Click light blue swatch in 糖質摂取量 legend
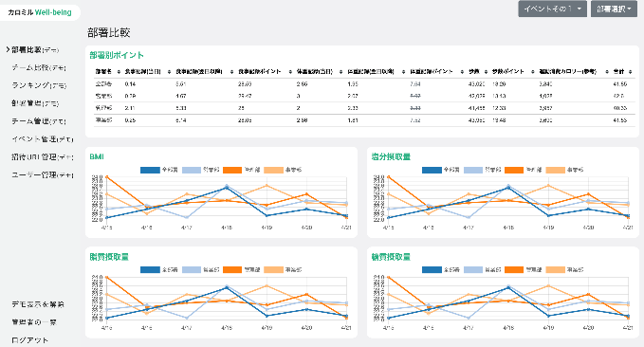Screen dimensions: 644x347 pyautogui.click(x=473, y=270)
